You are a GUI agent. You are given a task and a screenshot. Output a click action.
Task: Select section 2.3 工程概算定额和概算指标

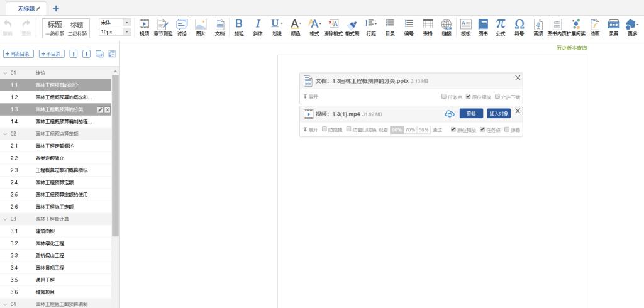coord(62,170)
